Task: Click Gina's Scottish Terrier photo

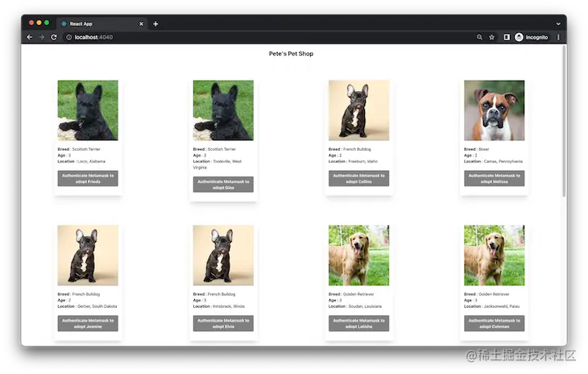Action: point(223,110)
